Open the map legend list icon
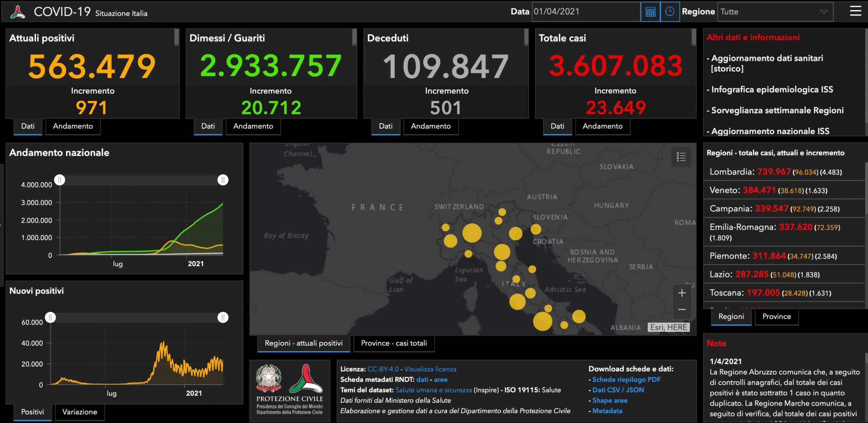The image size is (868, 423). pyautogui.click(x=681, y=157)
